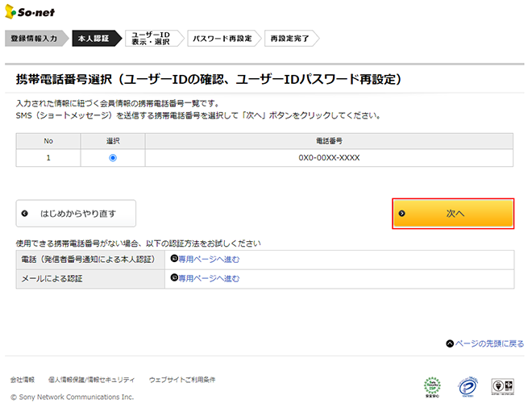Open the 会社情報 footer link

(23, 379)
